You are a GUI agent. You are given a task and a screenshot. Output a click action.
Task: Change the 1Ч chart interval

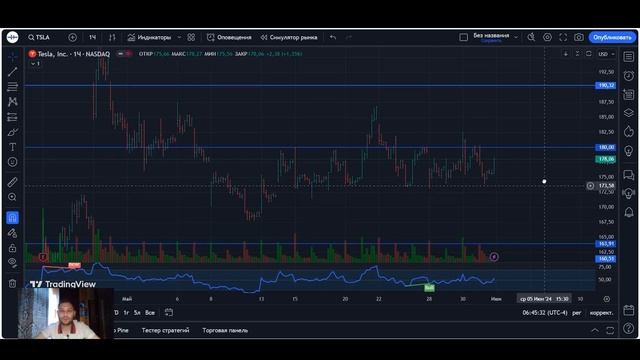coord(92,37)
